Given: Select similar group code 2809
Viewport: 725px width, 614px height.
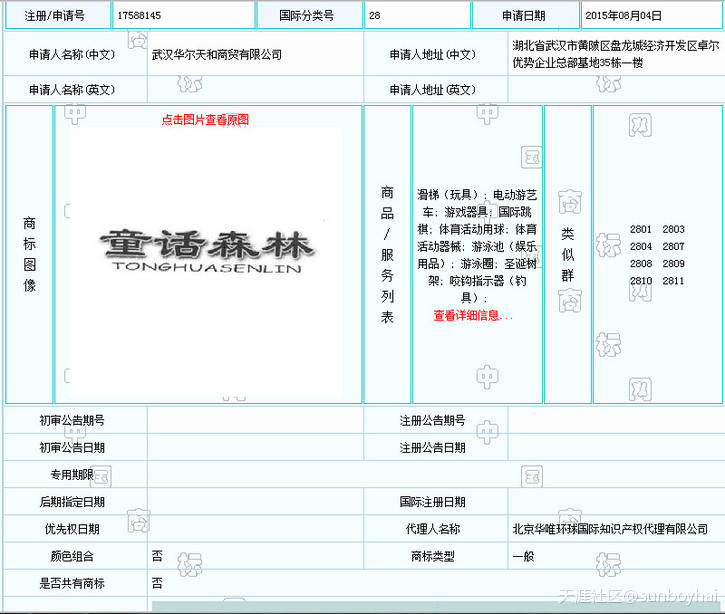Looking at the screenshot, I should coord(673,263).
